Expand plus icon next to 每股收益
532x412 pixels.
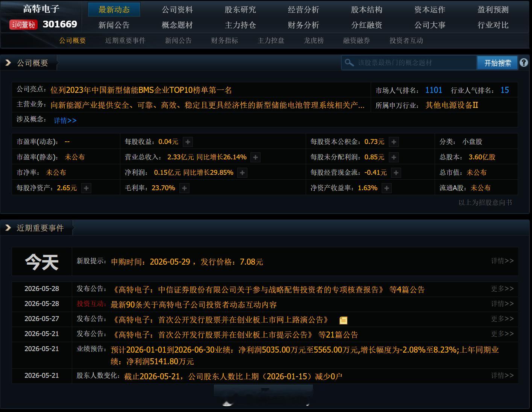pos(188,142)
